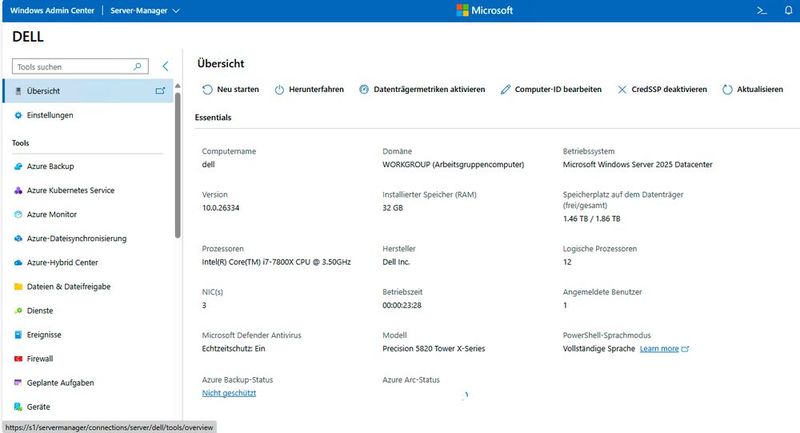Image resolution: width=800 pixels, height=433 pixels.
Task: Click the Azure Monitor icon
Action: [x=18, y=214]
